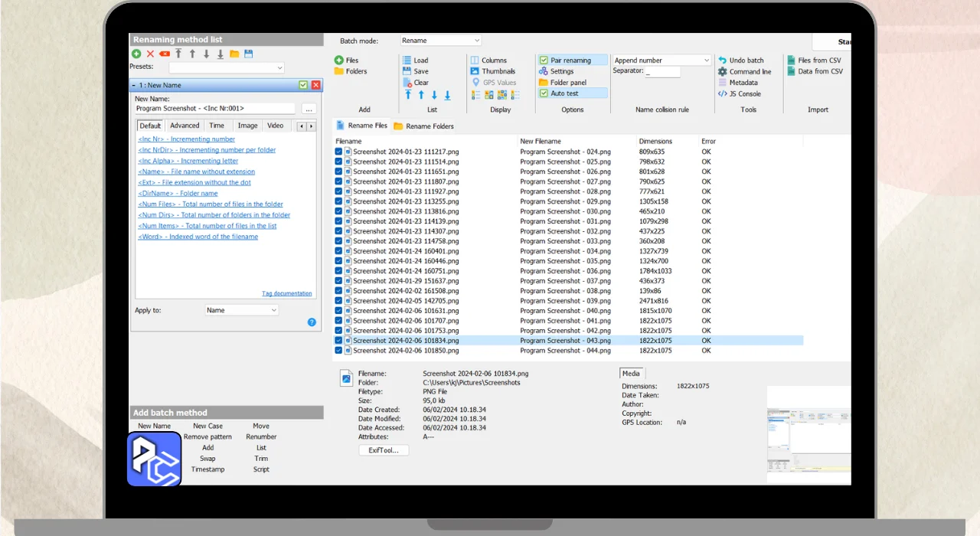The height and width of the screenshot is (536, 980).
Task: Click the Command line gear icon
Action: [x=723, y=72]
